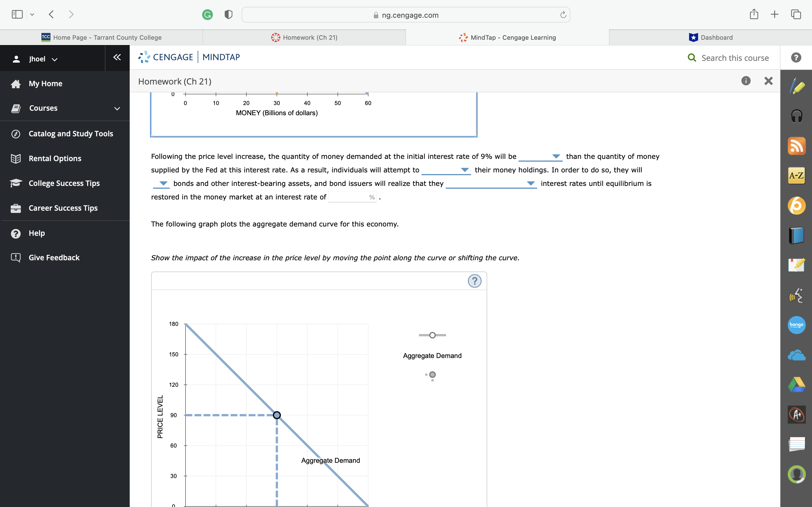Switch to the MindTap - Cengage Learning tab
The image size is (812, 507).
tap(507, 37)
